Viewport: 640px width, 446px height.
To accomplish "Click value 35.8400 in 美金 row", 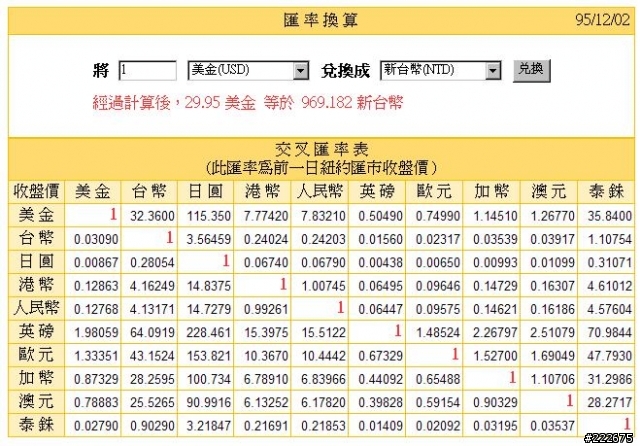I will tap(610, 216).
